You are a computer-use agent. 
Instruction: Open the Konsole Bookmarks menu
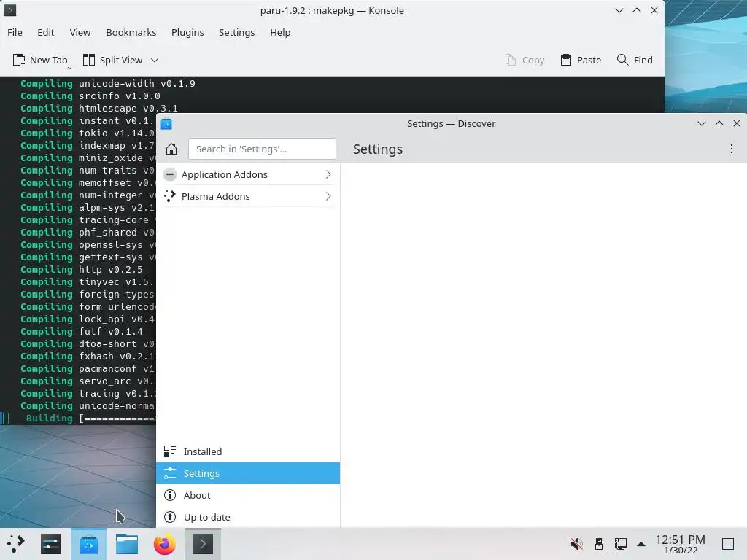click(x=131, y=32)
